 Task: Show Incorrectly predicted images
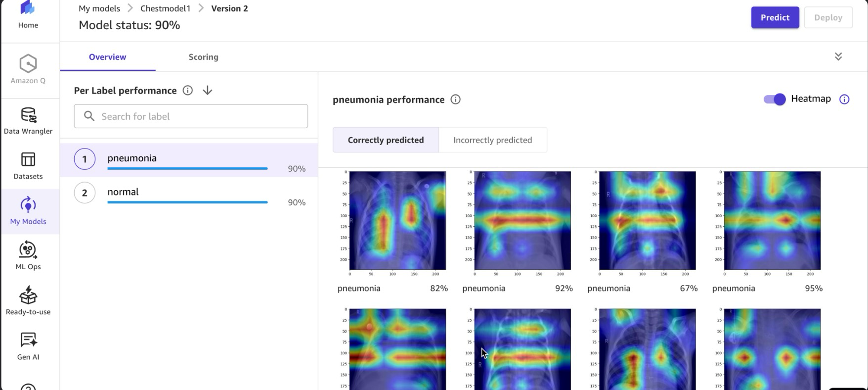(492, 140)
